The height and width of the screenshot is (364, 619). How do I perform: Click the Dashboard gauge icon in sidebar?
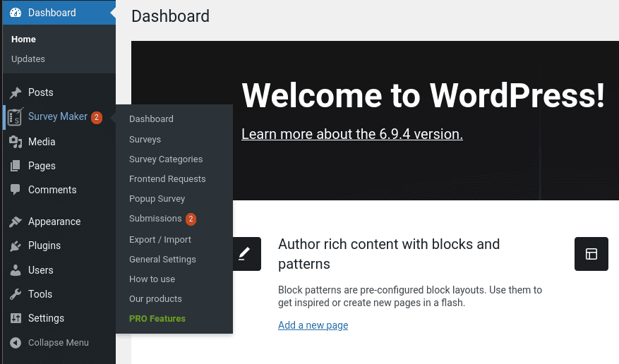point(16,13)
